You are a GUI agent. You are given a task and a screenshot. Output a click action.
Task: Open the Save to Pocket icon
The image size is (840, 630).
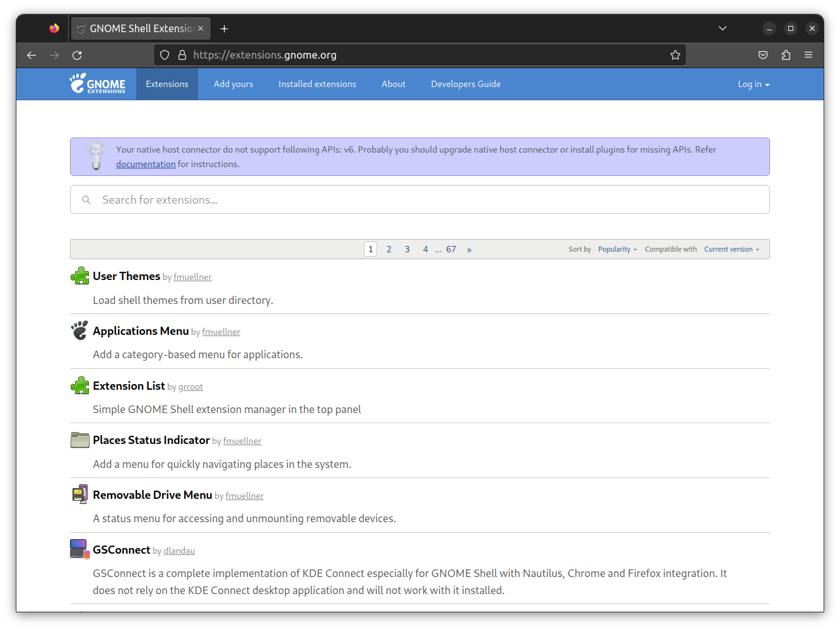[x=763, y=55]
